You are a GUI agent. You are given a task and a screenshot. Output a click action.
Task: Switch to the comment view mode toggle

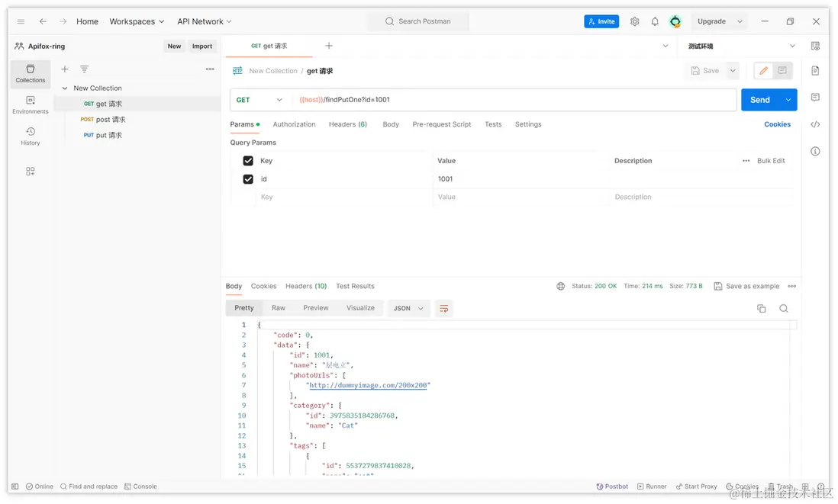tap(782, 71)
